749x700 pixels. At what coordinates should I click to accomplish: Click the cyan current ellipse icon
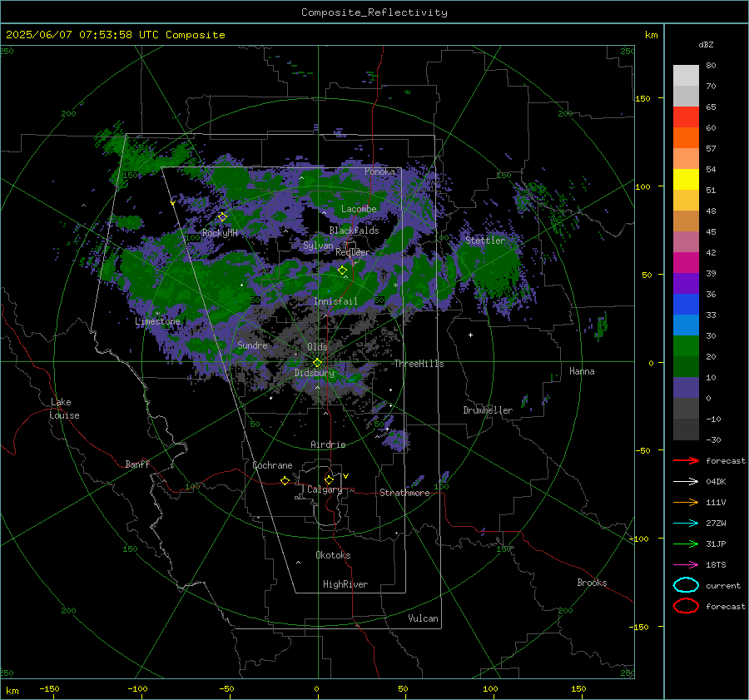click(686, 585)
